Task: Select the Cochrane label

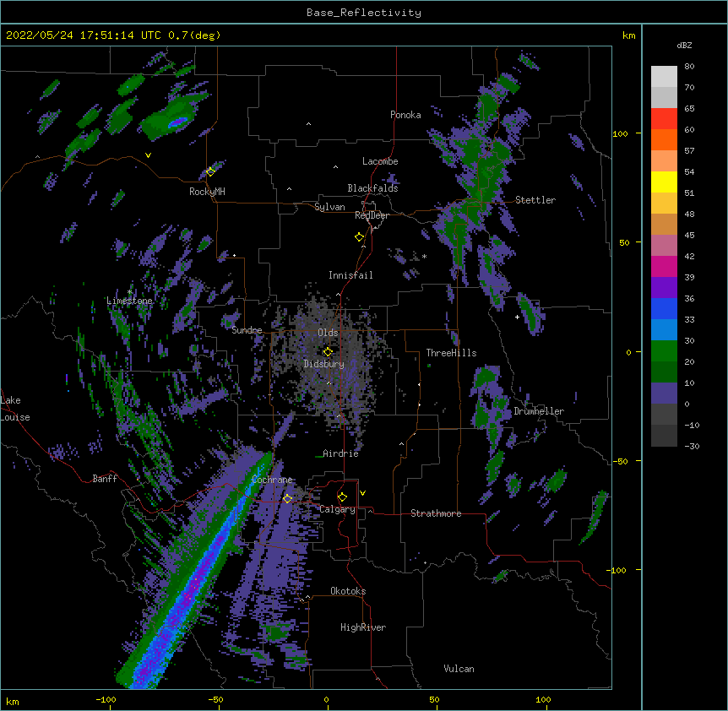Action: (272, 480)
